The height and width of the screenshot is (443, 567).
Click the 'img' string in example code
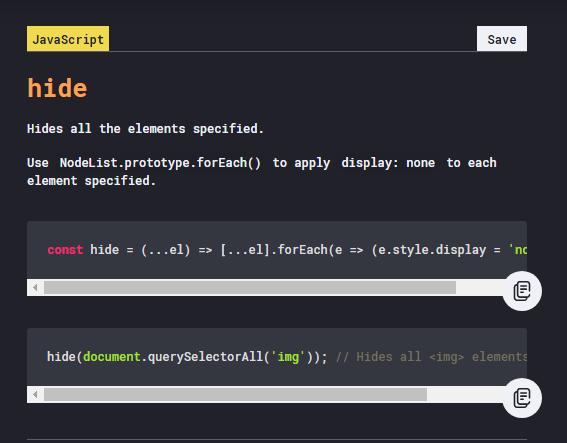coord(288,357)
